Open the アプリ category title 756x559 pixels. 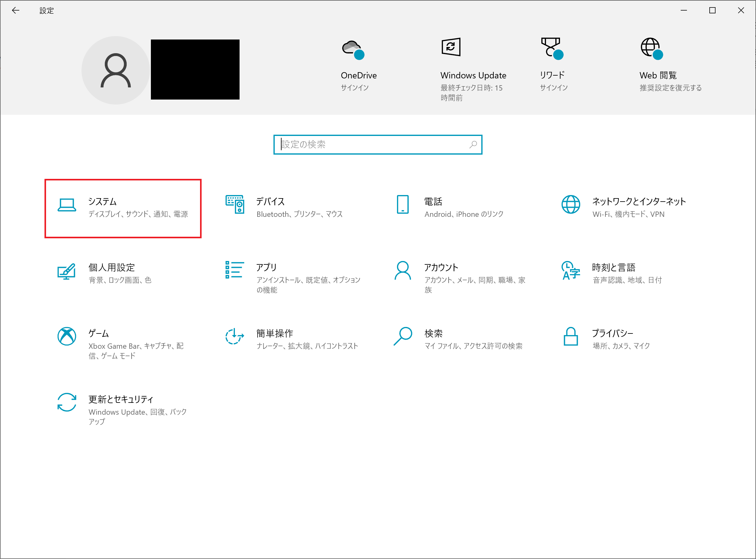[266, 268]
